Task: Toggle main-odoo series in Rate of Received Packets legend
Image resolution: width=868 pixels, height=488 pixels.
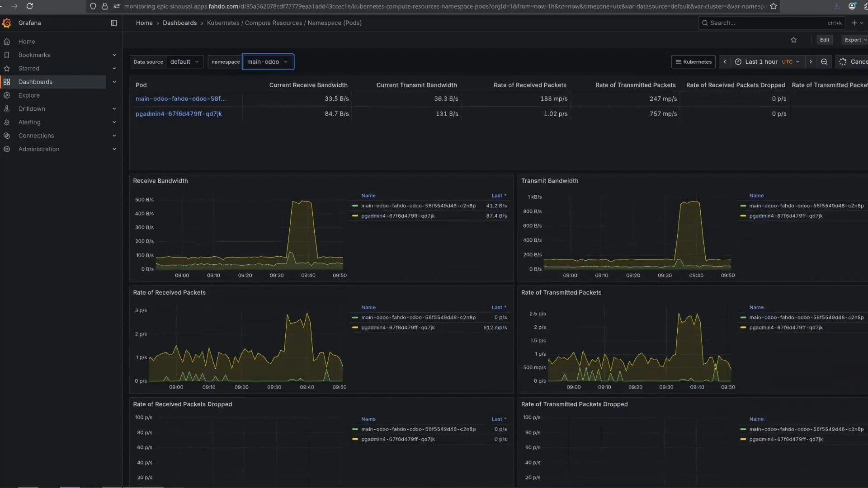Action: coord(418,318)
